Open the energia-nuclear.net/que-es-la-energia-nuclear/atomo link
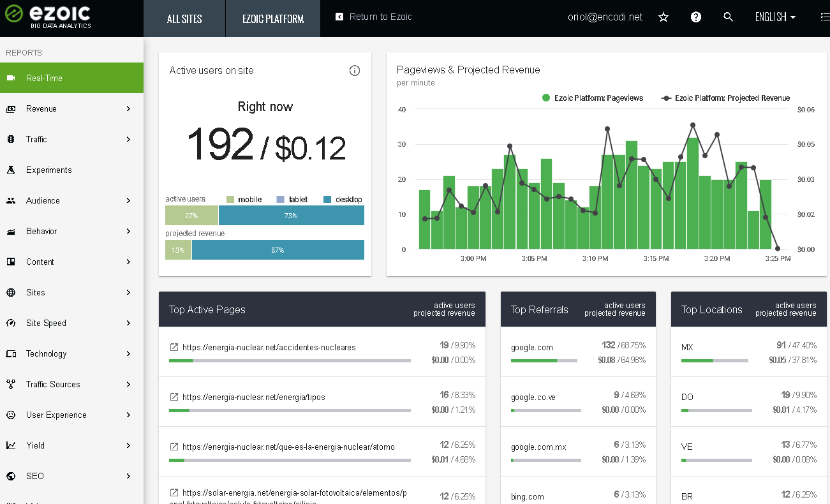Screen dimensions: 830x504 [288, 447]
